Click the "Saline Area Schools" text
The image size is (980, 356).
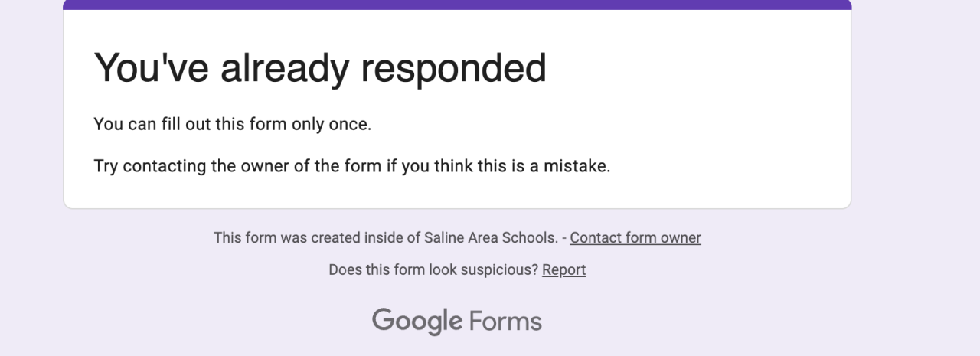(x=491, y=237)
